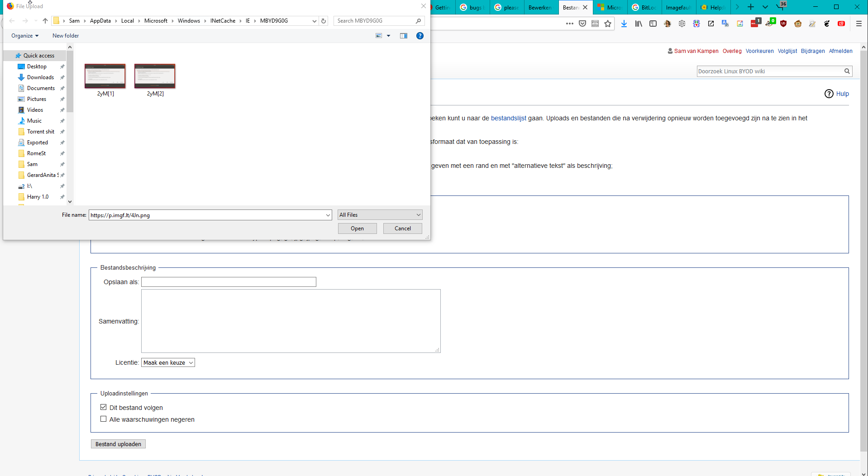
Task: Click the Firefox downloads arrow icon
Action: coord(624,24)
